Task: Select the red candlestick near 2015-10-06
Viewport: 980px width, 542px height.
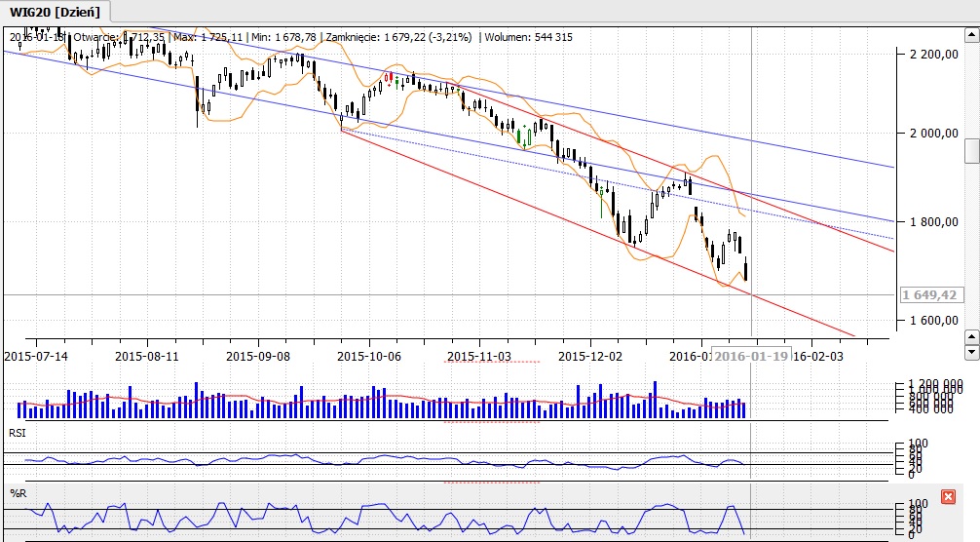Action: point(393,79)
